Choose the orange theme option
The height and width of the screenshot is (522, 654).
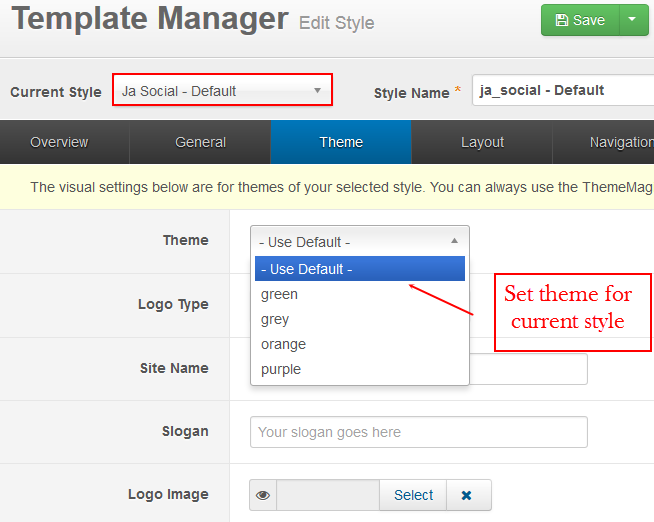[x=360, y=344]
